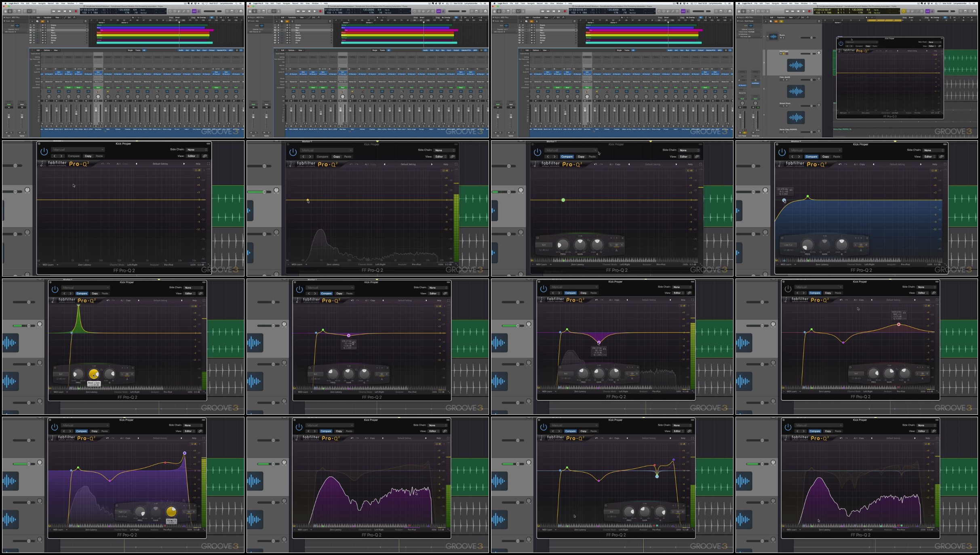Select mixer Tracks tab in the 16:27 frame
980x555 pixels.
138,50
